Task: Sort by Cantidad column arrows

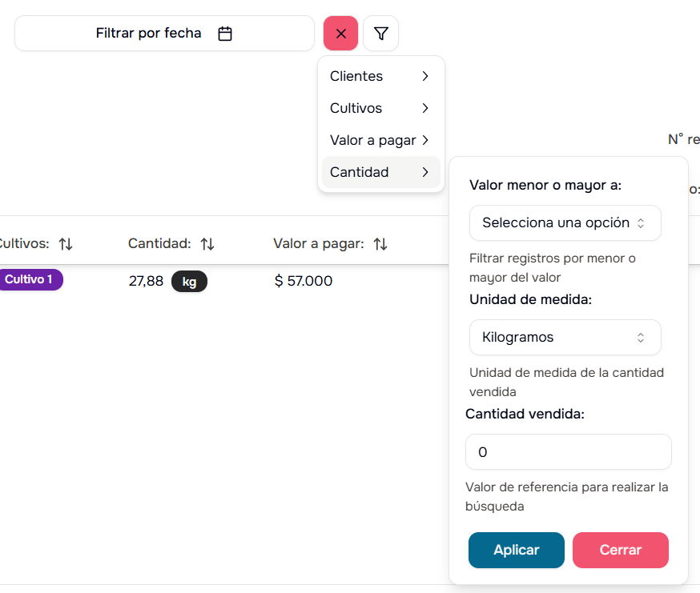Action: click(x=207, y=243)
